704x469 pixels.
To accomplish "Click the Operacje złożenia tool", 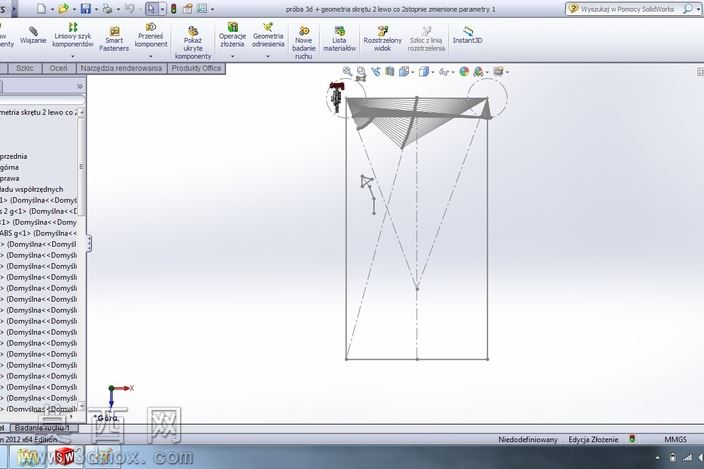I will pyautogui.click(x=232, y=35).
